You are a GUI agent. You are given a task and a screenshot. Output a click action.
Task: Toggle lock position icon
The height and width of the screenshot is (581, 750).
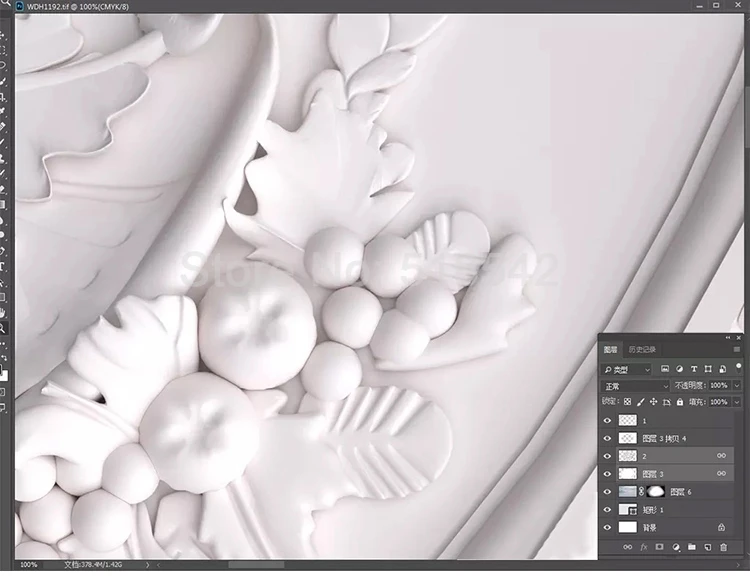[x=653, y=402]
